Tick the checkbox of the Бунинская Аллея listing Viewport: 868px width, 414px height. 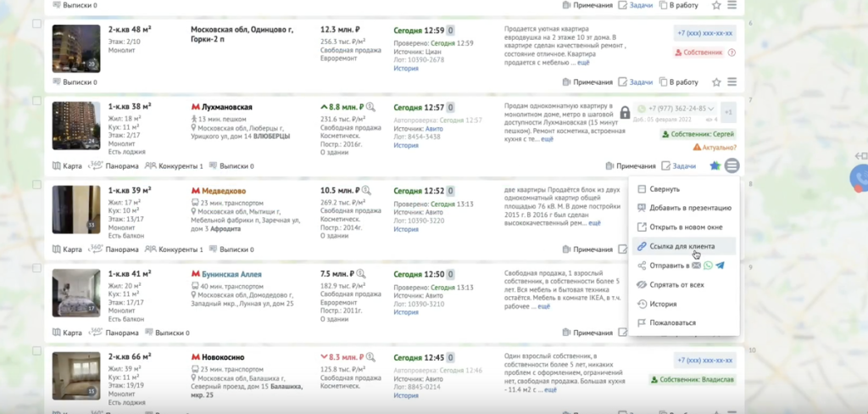tap(36, 268)
